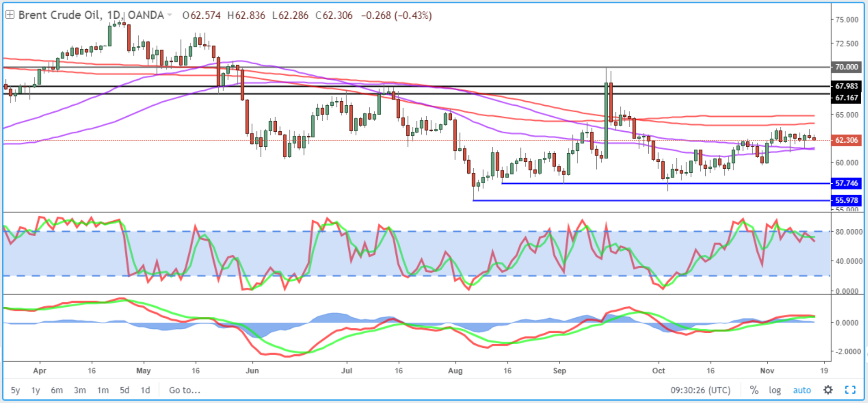Click the Jun label on time axis
868x403 pixels.
pos(252,371)
